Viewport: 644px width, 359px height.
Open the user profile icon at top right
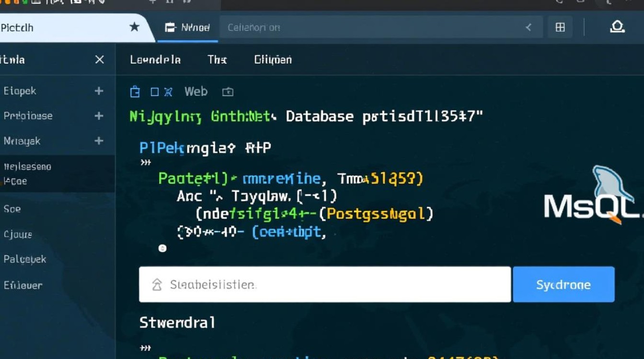617,28
